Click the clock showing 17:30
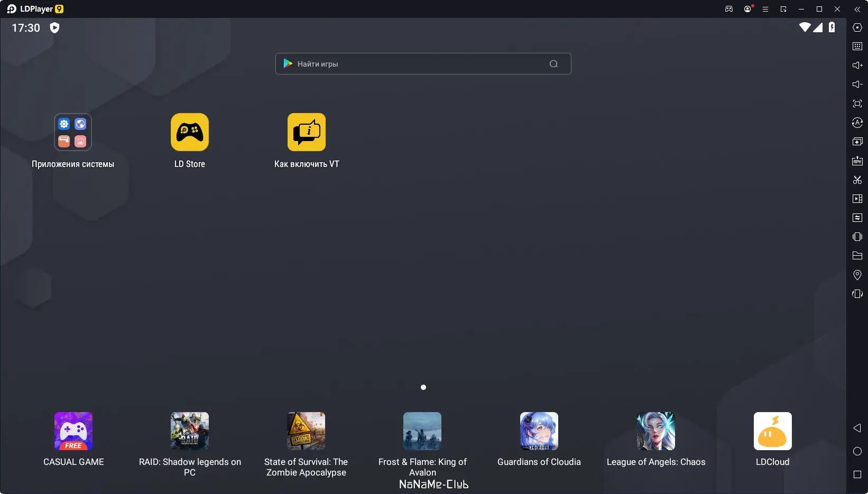868x494 pixels. [26, 28]
